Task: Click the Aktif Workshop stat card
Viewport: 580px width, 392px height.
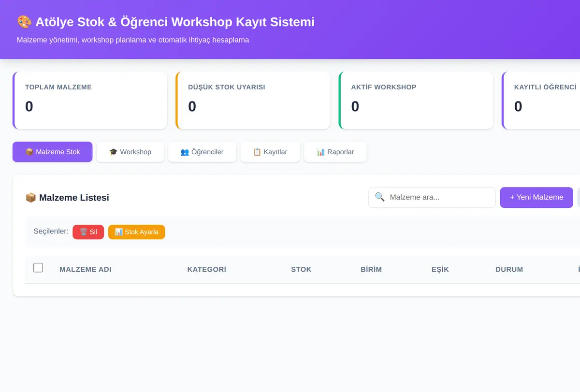Action: 416,101
